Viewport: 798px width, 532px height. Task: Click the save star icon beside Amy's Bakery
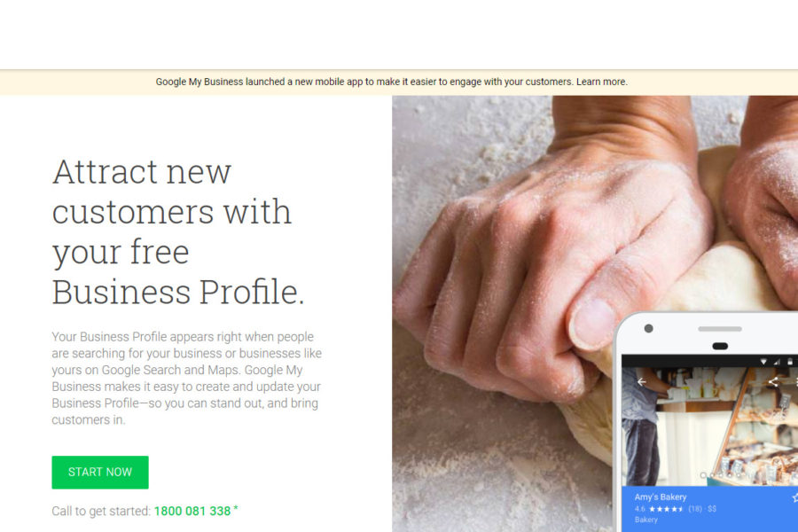[795, 497]
